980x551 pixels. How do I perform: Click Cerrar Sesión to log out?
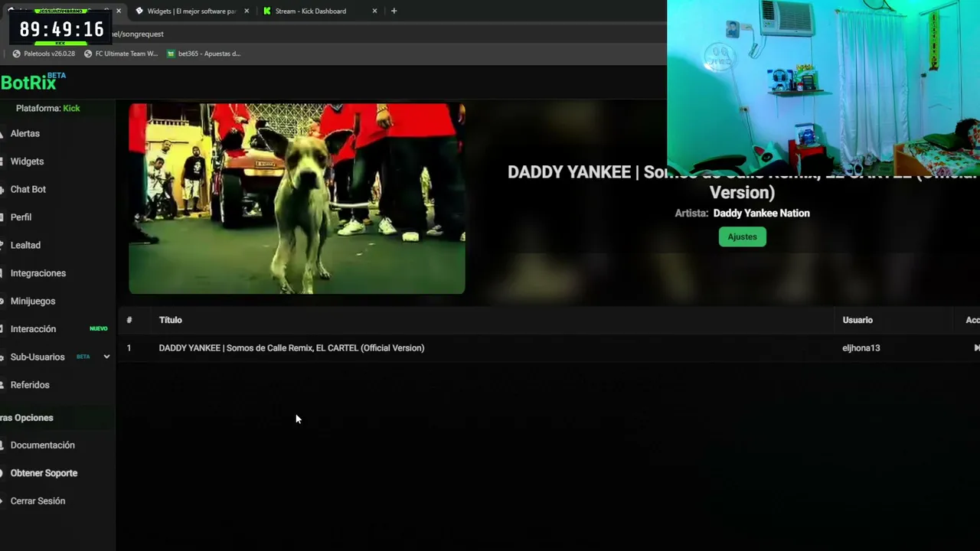pyautogui.click(x=38, y=501)
